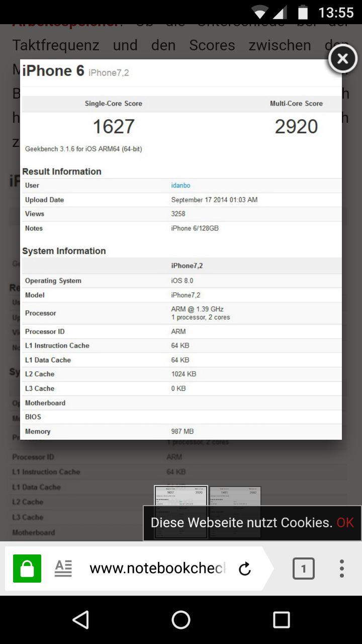Screen dimensions: 362x644
Task: Tap Operating System value iOS 8.0
Action: pos(182,281)
